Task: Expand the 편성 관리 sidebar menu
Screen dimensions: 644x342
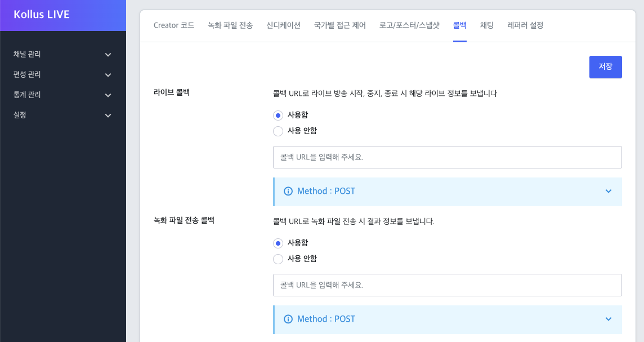Action: click(63, 74)
